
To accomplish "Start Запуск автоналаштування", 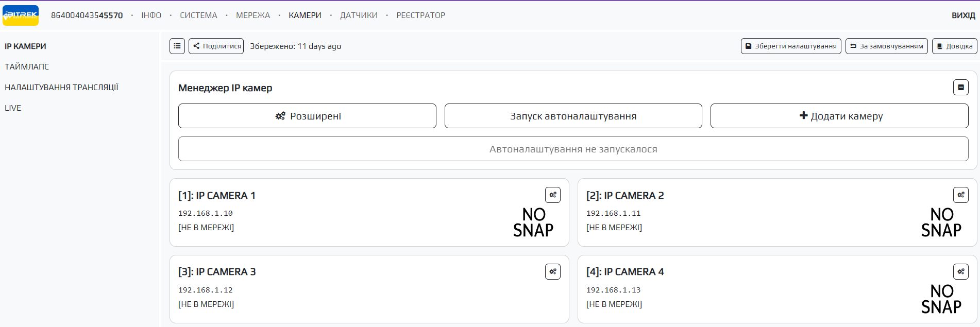I will [x=573, y=116].
